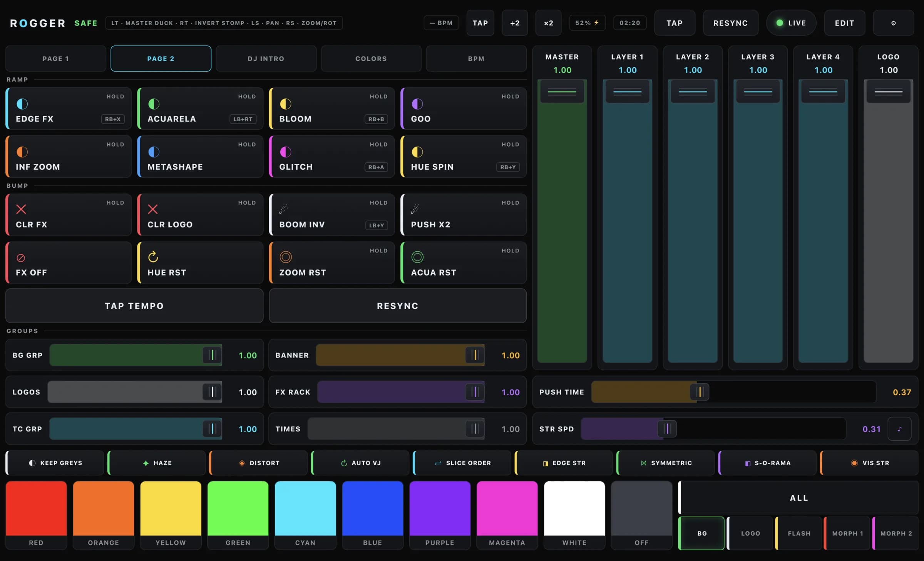Click the PUSH TIME slider handle
924x561 pixels.
pyautogui.click(x=700, y=392)
